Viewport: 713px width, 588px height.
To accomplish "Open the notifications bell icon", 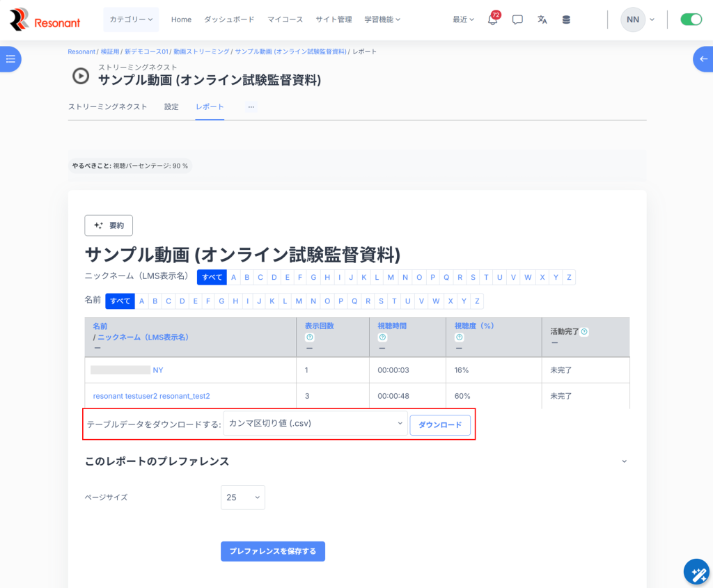I will (492, 20).
